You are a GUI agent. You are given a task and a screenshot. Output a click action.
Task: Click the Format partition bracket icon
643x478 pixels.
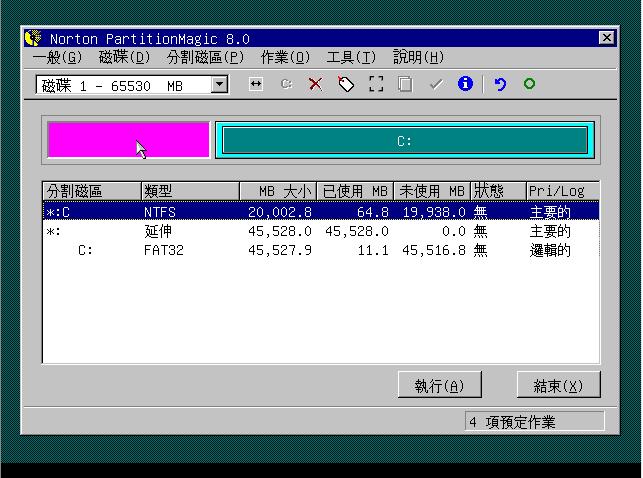[376, 84]
